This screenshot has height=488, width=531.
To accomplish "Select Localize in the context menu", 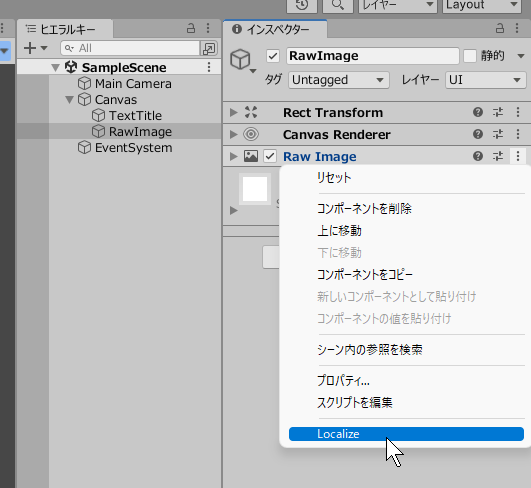I will (406, 434).
